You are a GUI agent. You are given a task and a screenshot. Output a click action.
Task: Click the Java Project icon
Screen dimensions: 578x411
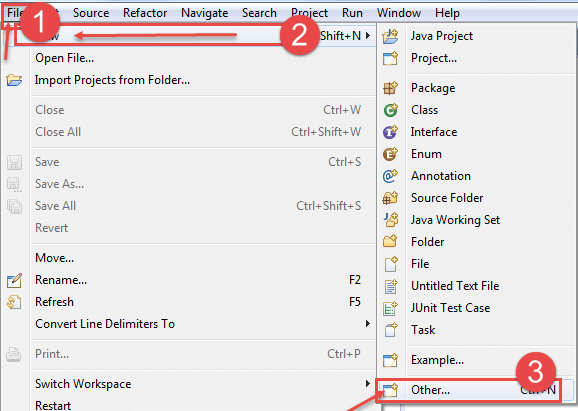[390, 36]
